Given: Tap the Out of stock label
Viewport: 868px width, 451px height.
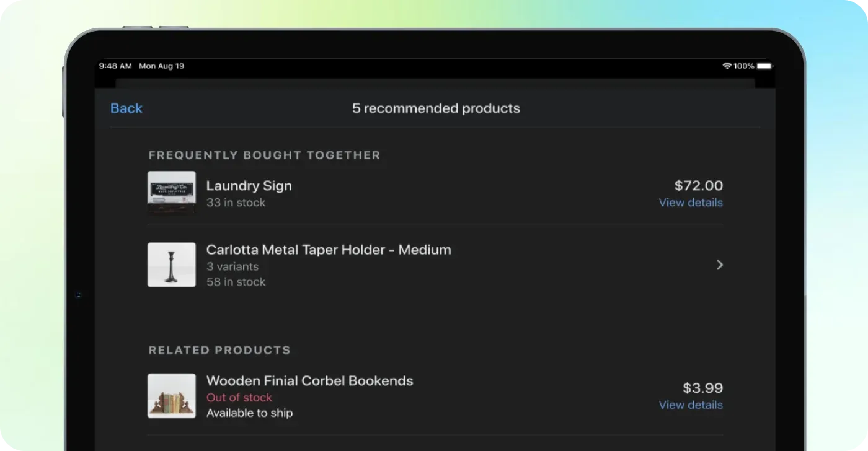Looking at the screenshot, I should pos(239,397).
